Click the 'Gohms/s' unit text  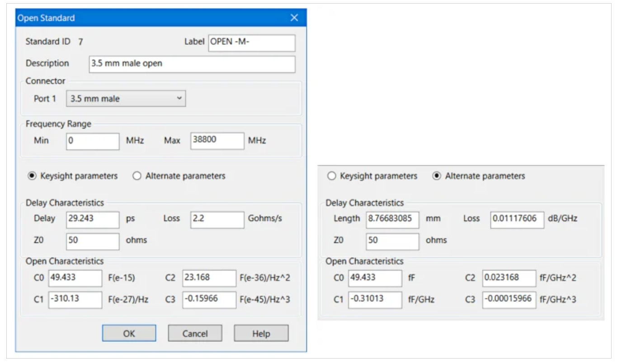click(x=265, y=219)
